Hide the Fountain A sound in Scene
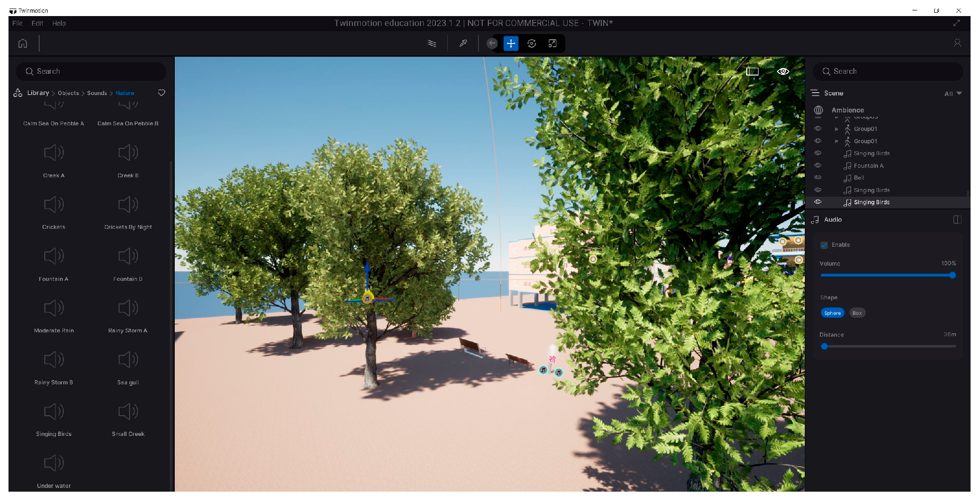Viewport: 980px width, 503px height. 818,165
